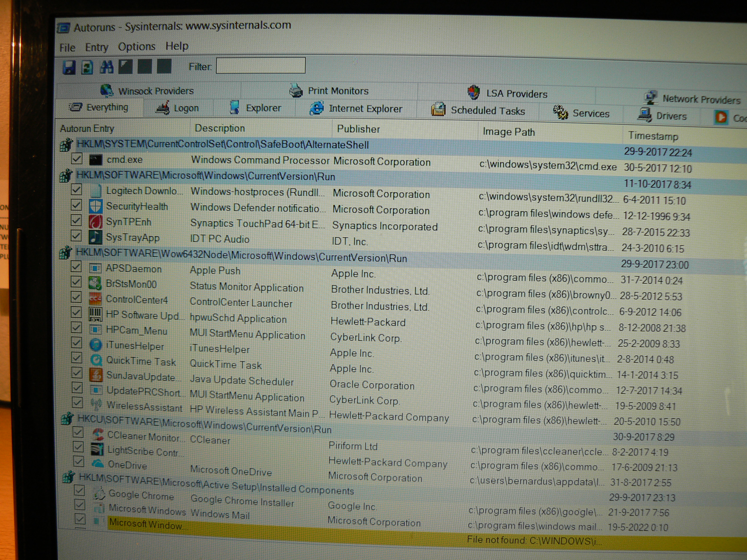
Task: Click the OneDrive cloud icon
Action: 98,464
